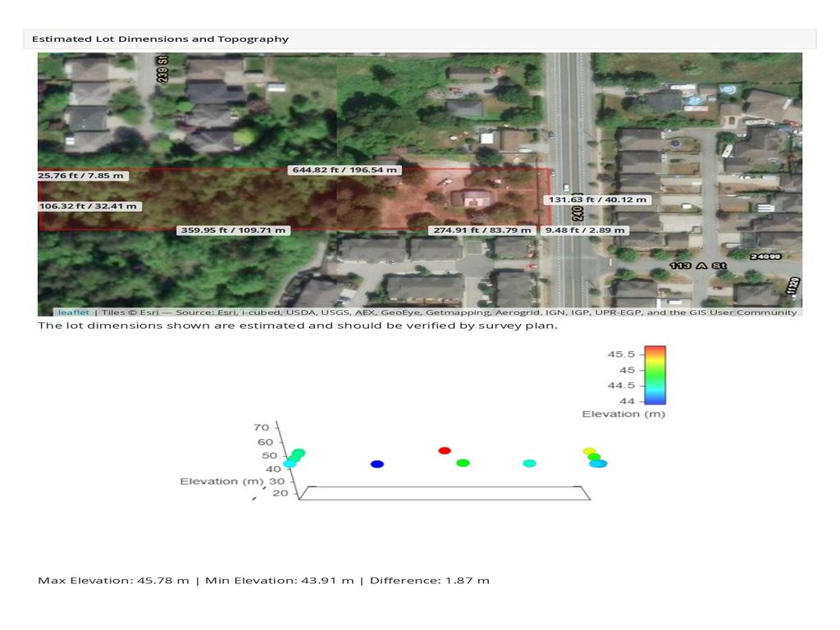Open the leaflet attribution link
The image size is (840, 630).
pos(73,313)
